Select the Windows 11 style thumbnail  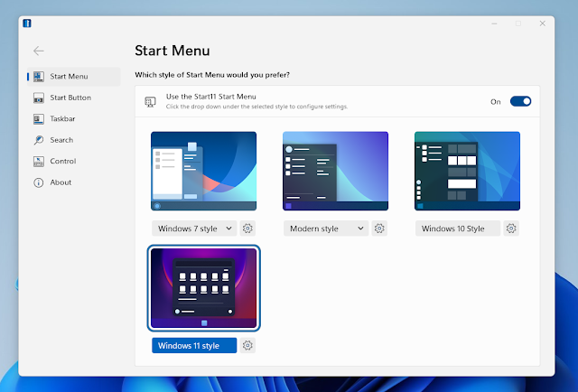(203, 287)
